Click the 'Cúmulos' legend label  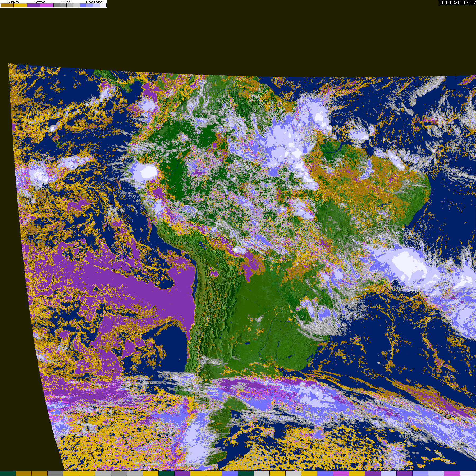point(13,2)
